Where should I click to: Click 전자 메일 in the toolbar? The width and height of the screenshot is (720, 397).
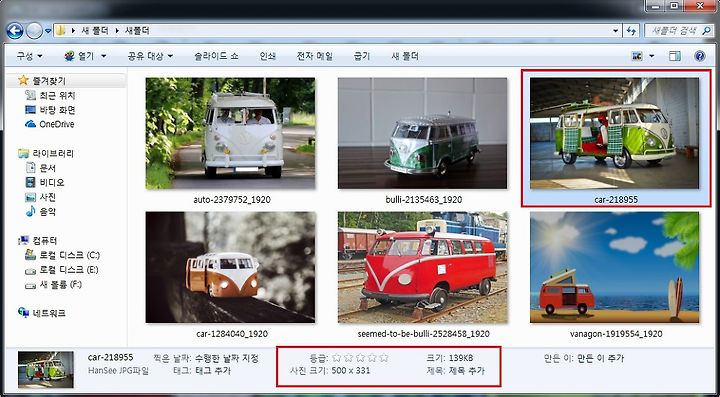pos(315,56)
